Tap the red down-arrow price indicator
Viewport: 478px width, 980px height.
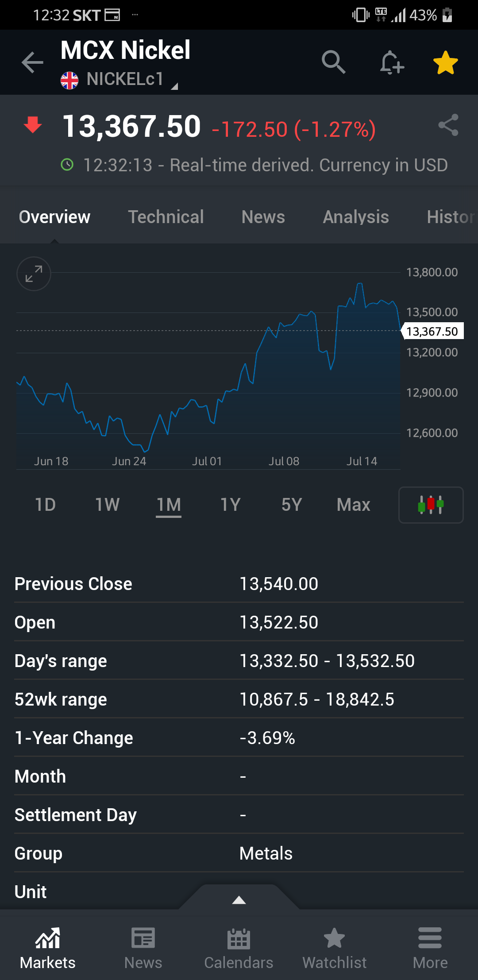33,125
